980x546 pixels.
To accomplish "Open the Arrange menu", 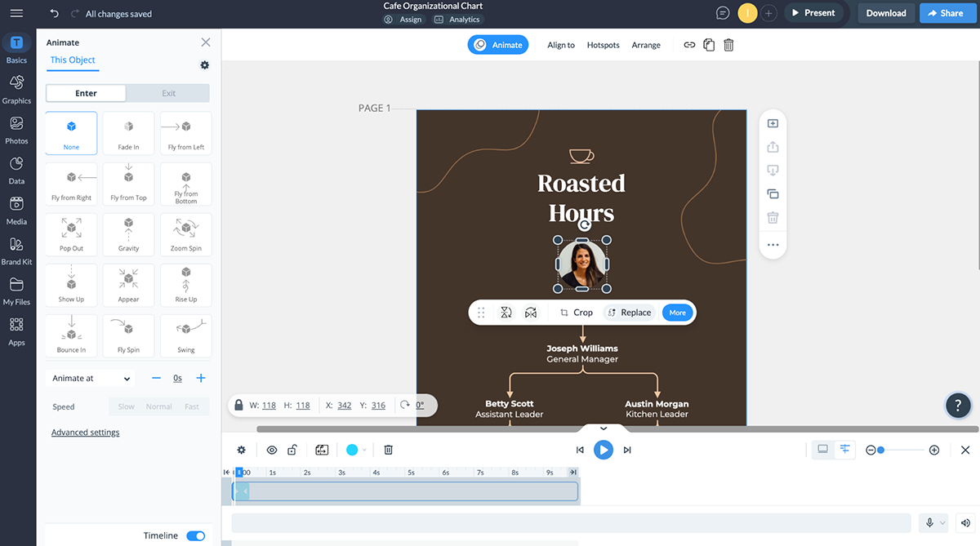I will [645, 45].
